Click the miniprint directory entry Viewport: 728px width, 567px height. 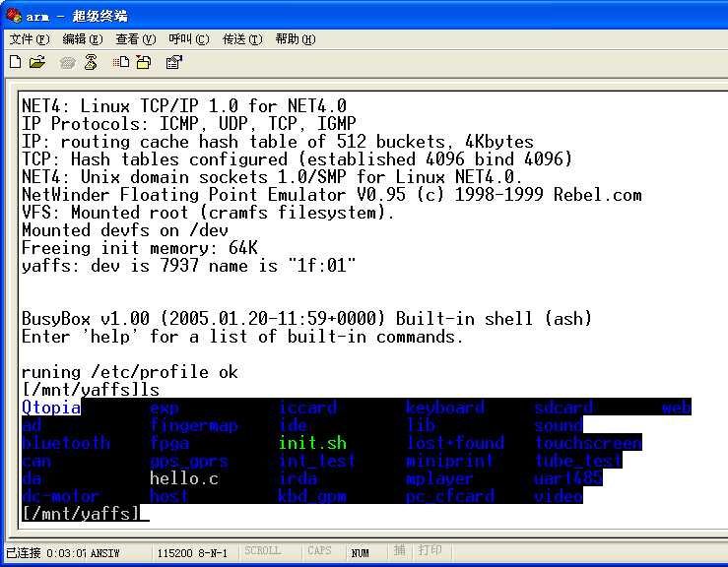click(x=450, y=461)
